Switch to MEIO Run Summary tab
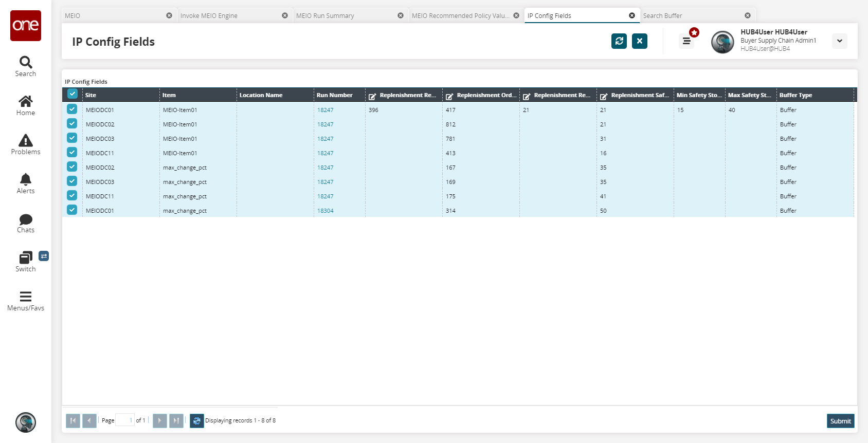 tap(325, 16)
